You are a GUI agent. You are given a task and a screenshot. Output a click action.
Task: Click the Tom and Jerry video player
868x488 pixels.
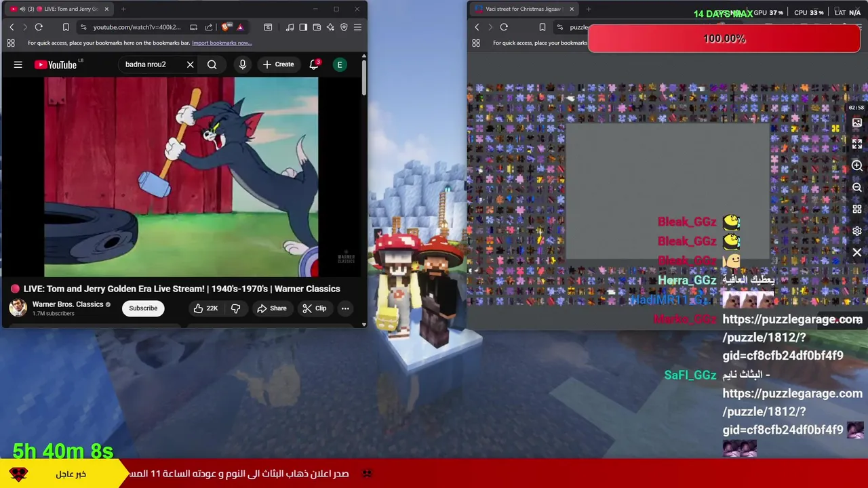(181, 177)
